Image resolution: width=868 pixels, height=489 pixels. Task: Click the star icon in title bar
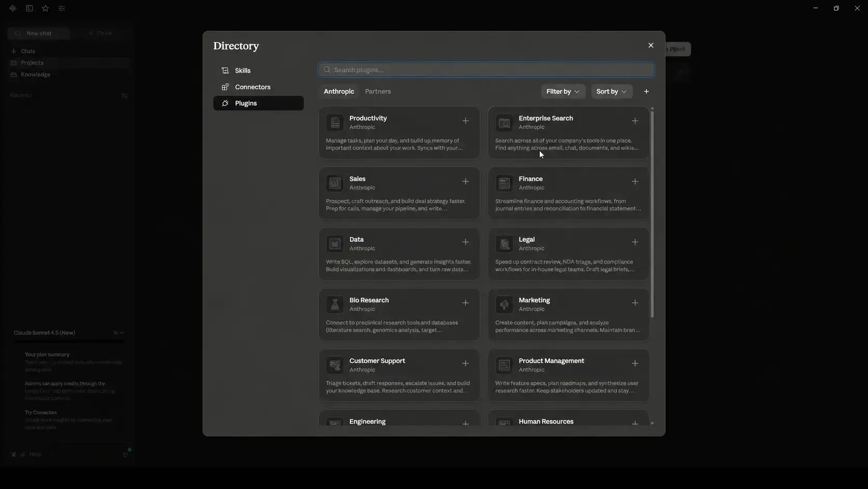pyautogui.click(x=45, y=8)
